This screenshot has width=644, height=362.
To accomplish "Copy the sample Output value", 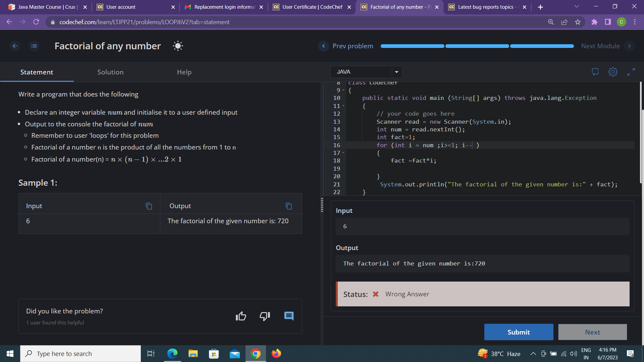I will (x=288, y=206).
